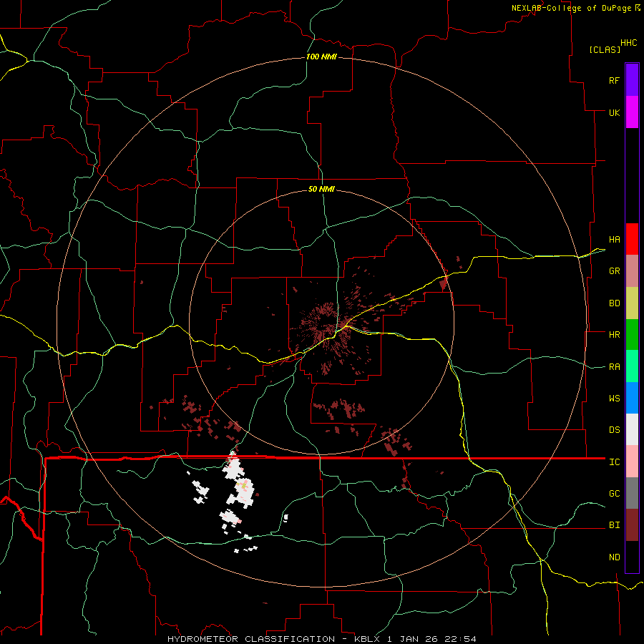Click the HR green legend swatch
644x644 pixels.
point(632,335)
